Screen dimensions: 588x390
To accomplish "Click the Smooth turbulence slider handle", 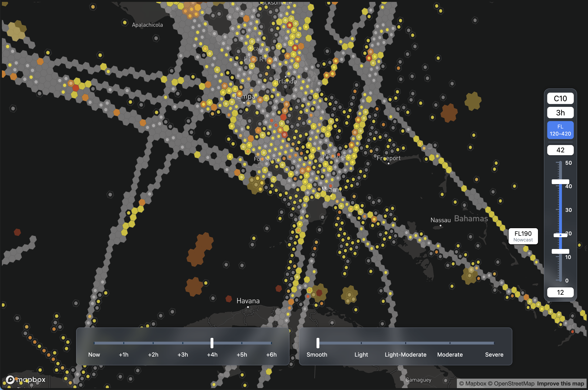I will (318, 343).
